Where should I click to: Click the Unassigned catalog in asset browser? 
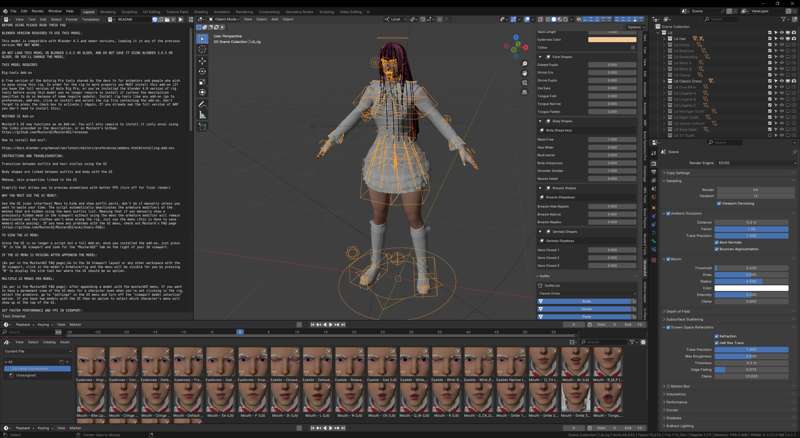coord(24,375)
